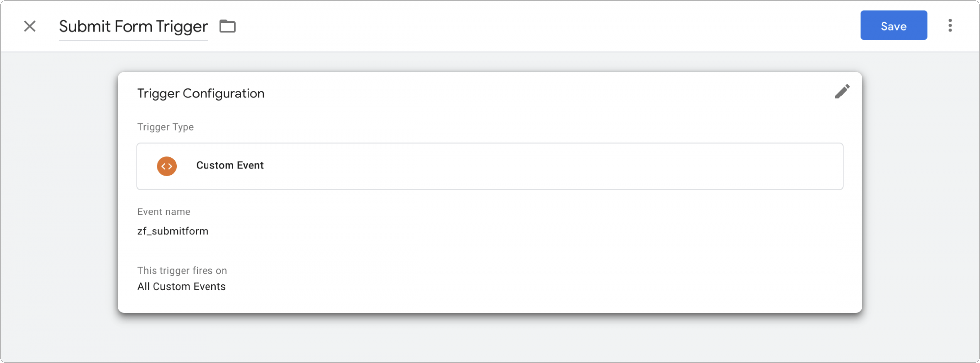Click the Trigger Type label
Viewport: 980px width, 363px height.
(166, 127)
